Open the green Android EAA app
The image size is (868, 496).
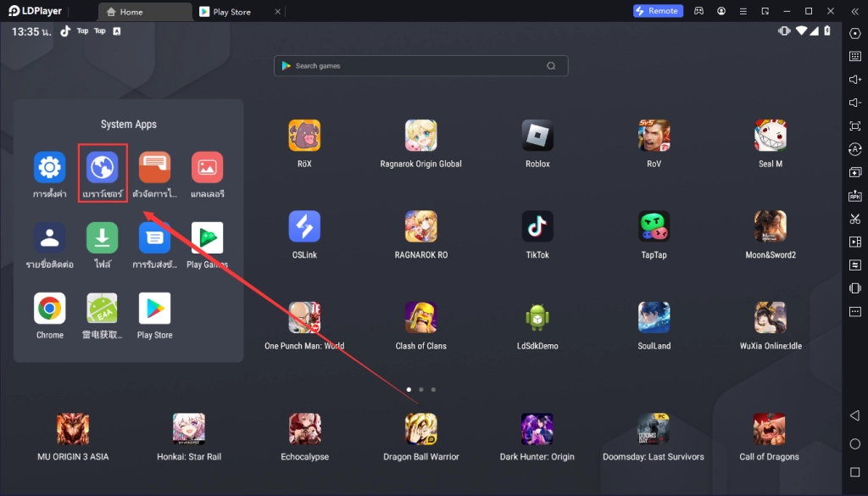pos(103,309)
